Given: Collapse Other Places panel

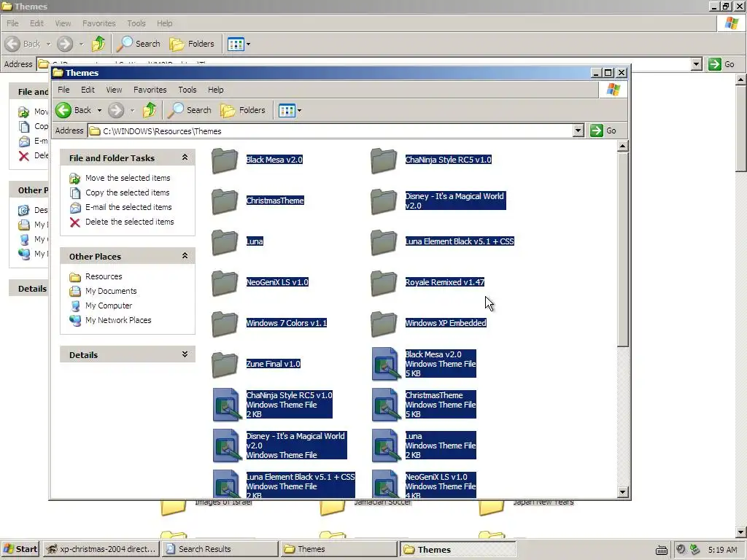Looking at the screenshot, I should pyautogui.click(x=185, y=256).
